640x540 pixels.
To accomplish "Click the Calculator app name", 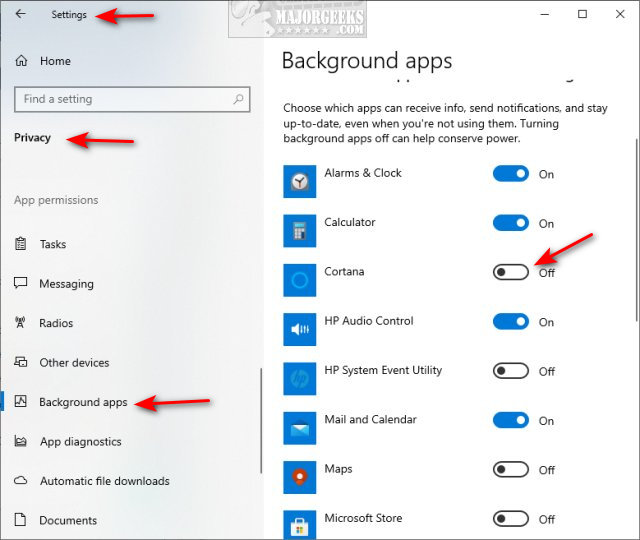I will (350, 222).
